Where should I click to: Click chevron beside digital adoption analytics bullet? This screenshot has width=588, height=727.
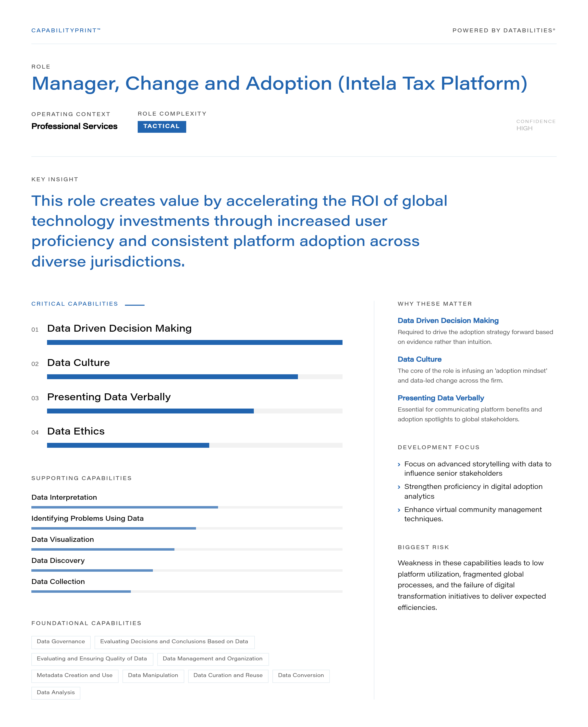(399, 487)
